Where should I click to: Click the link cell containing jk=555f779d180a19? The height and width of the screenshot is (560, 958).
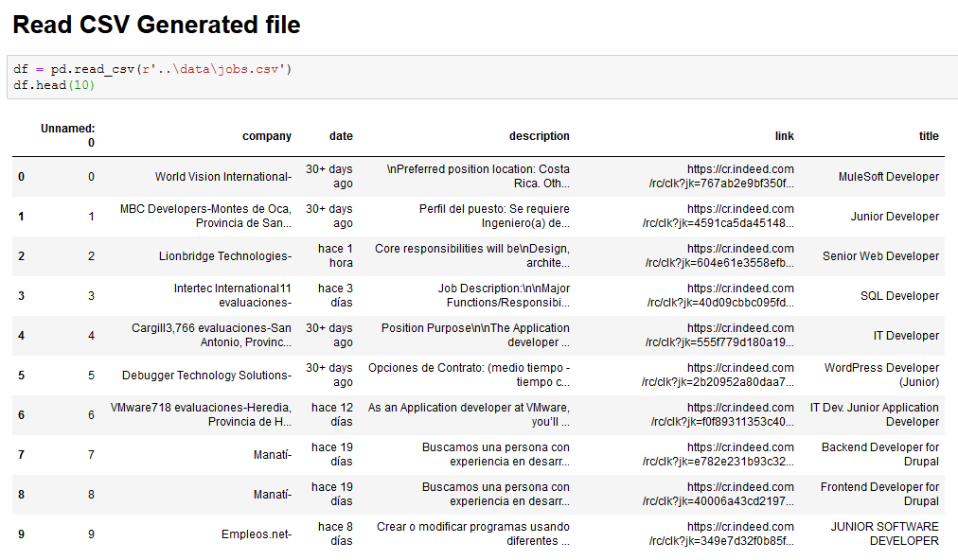(x=719, y=335)
